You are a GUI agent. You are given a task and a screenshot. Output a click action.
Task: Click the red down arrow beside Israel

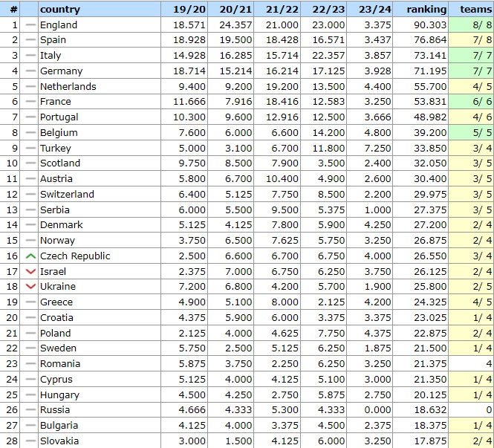click(30, 272)
